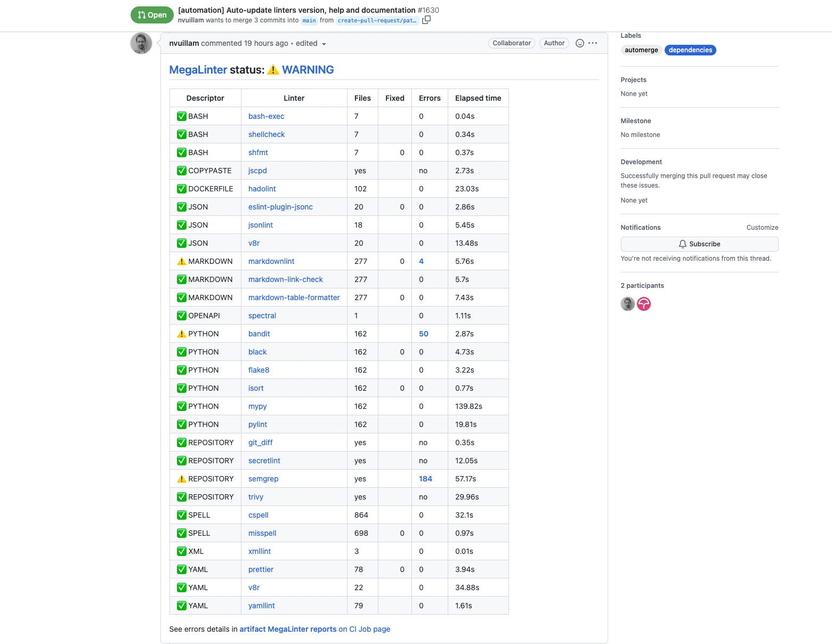Click the main branch label
Viewport: 832px width, 644px height.
(x=309, y=20)
